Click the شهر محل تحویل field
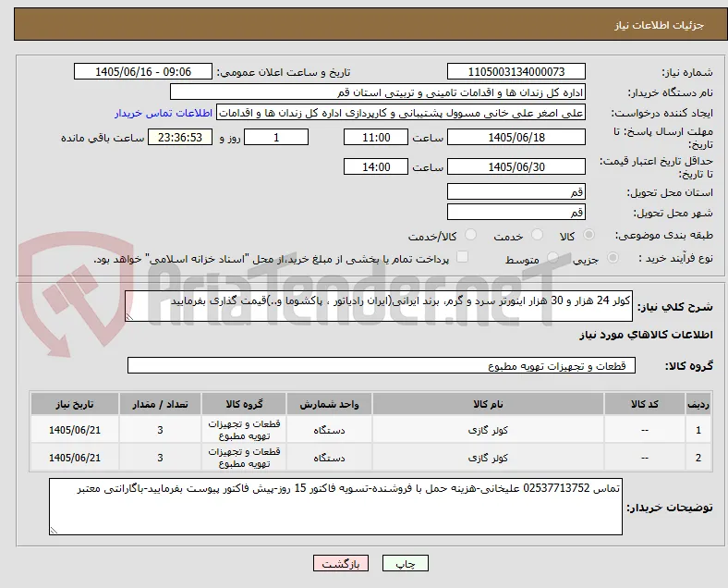Viewport: 728px width, 588px height. 516,213
